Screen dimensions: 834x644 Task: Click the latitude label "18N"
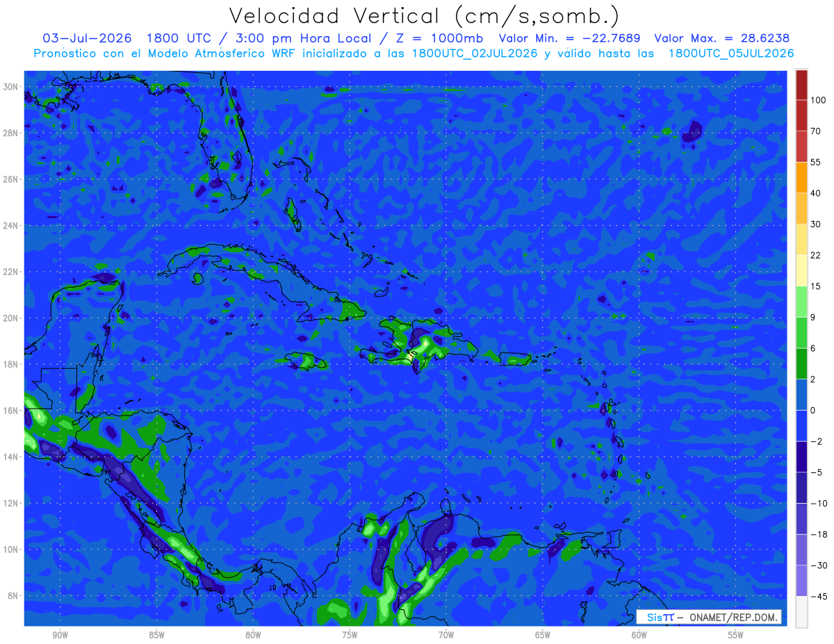tap(12, 364)
